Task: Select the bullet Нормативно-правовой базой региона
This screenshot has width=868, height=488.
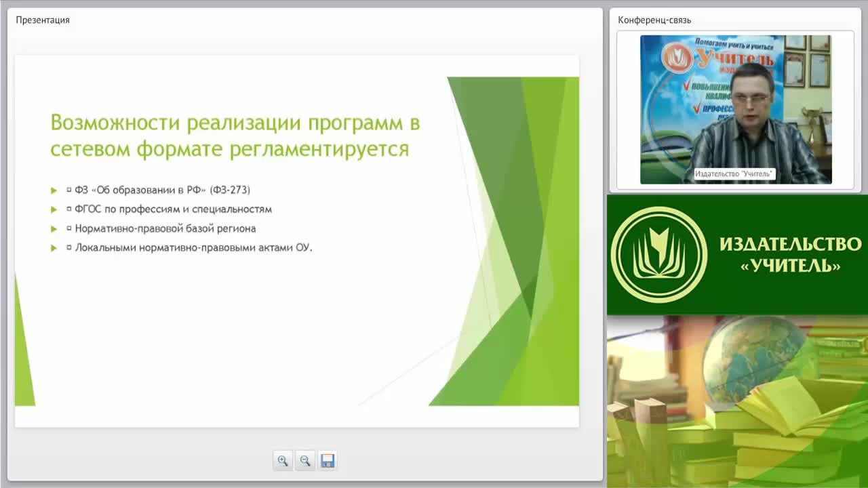Action: coord(165,228)
